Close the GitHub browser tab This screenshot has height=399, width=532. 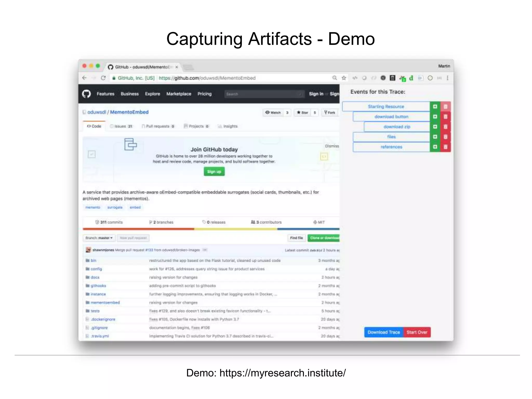point(177,67)
